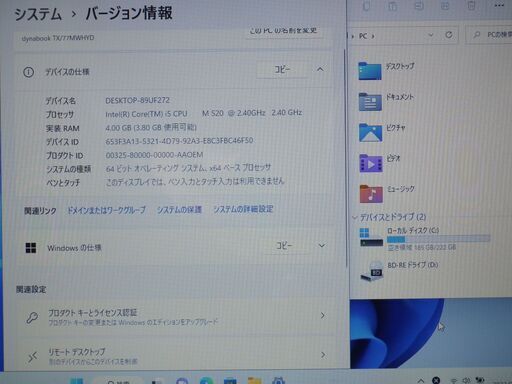Click the 関連設定 heading text
This screenshot has height=384, width=512.
click(31, 289)
